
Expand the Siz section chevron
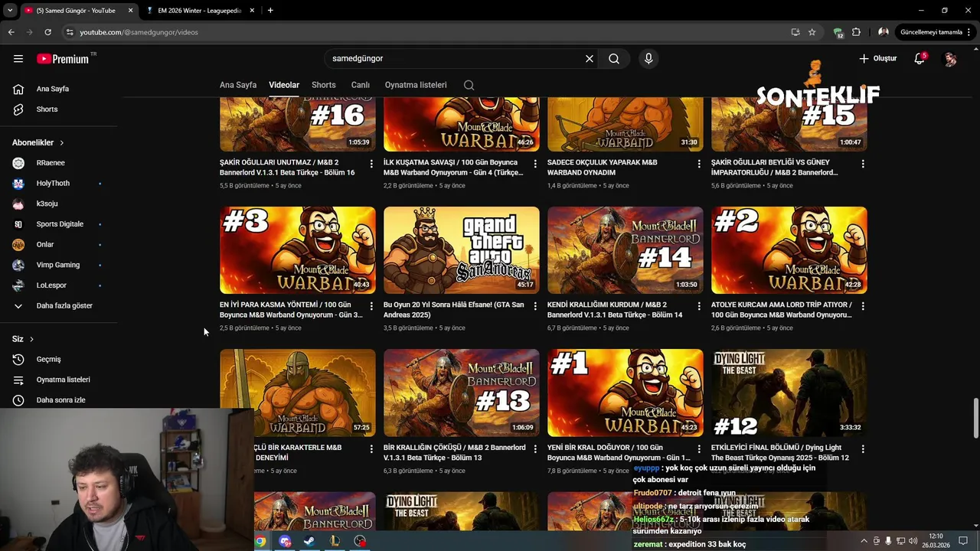31,339
